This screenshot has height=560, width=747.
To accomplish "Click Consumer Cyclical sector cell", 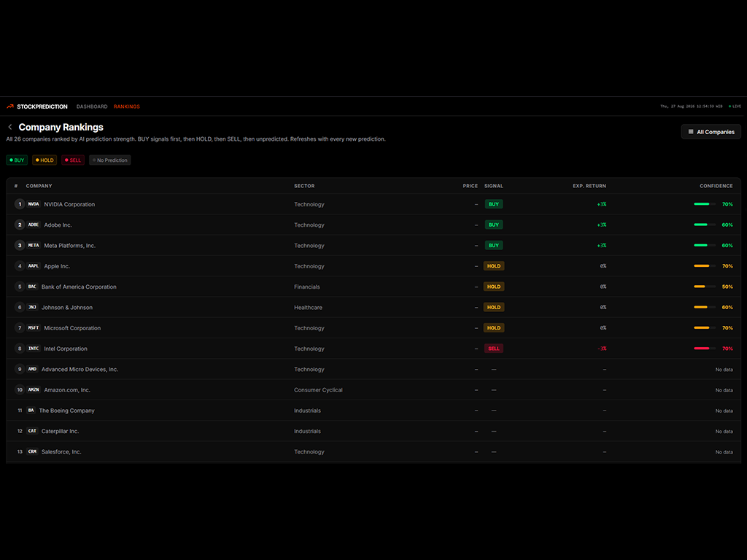I will pos(318,390).
